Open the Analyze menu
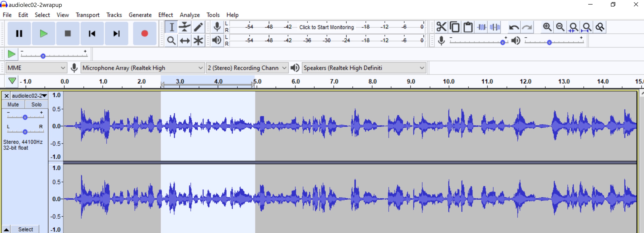The height and width of the screenshot is (233, 644). (190, 15)
